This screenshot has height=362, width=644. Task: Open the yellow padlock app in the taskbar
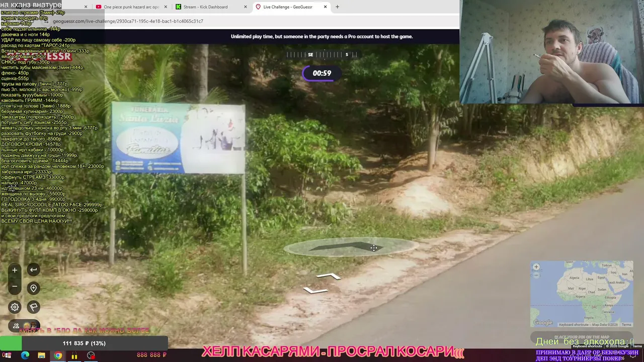pyautogui.click(x=74, y=355)
